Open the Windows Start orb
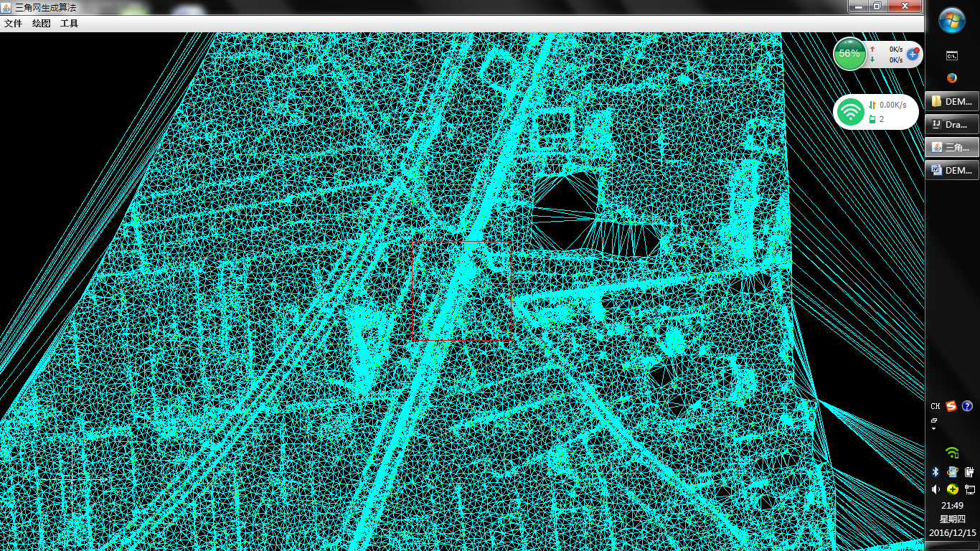980x551 pixels. click(952, 20)
